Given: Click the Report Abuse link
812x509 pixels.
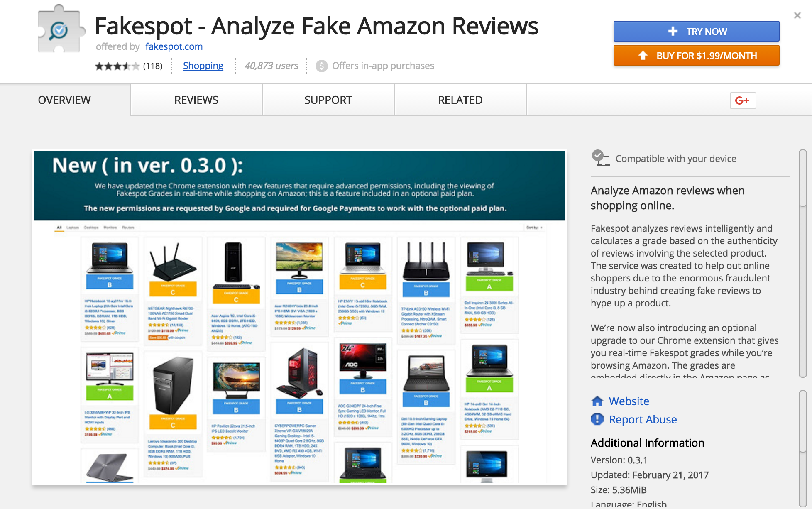Looking at the screenshot, I should coord(643,419).
